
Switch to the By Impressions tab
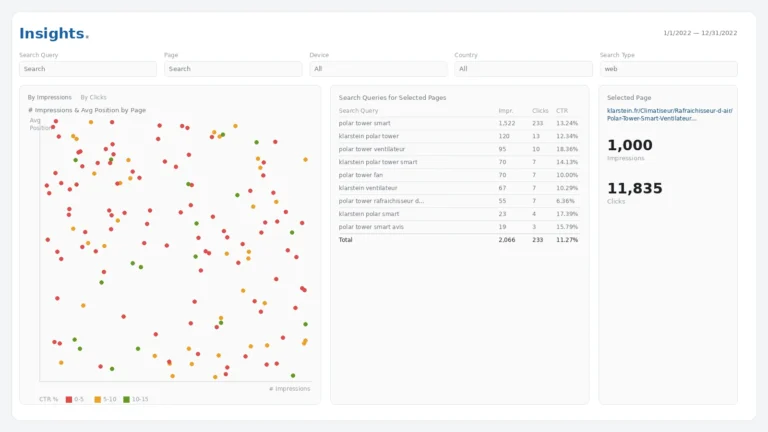[x=49, y=97]
